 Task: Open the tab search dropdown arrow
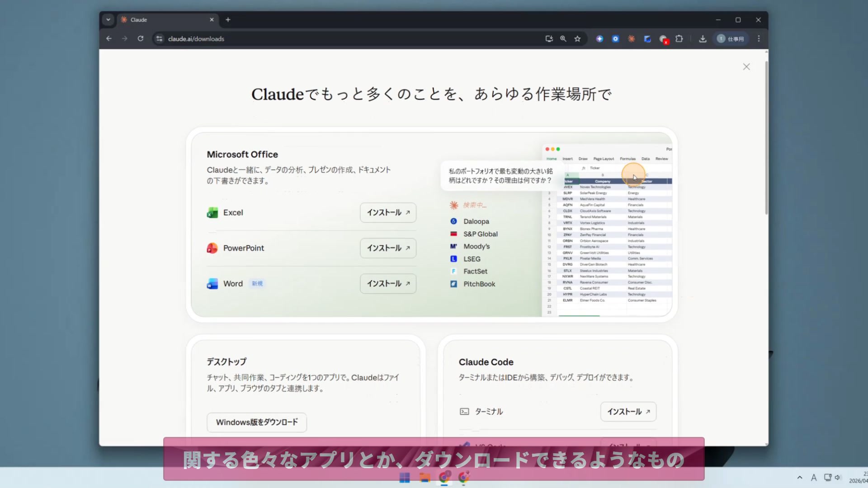[x=108, y=20]
